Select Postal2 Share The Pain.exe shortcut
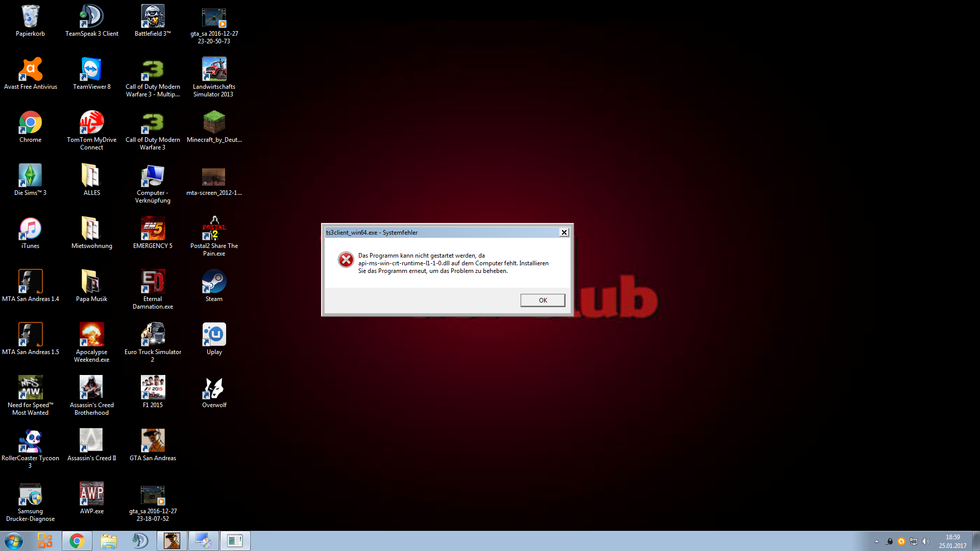 tap(214, 237)
